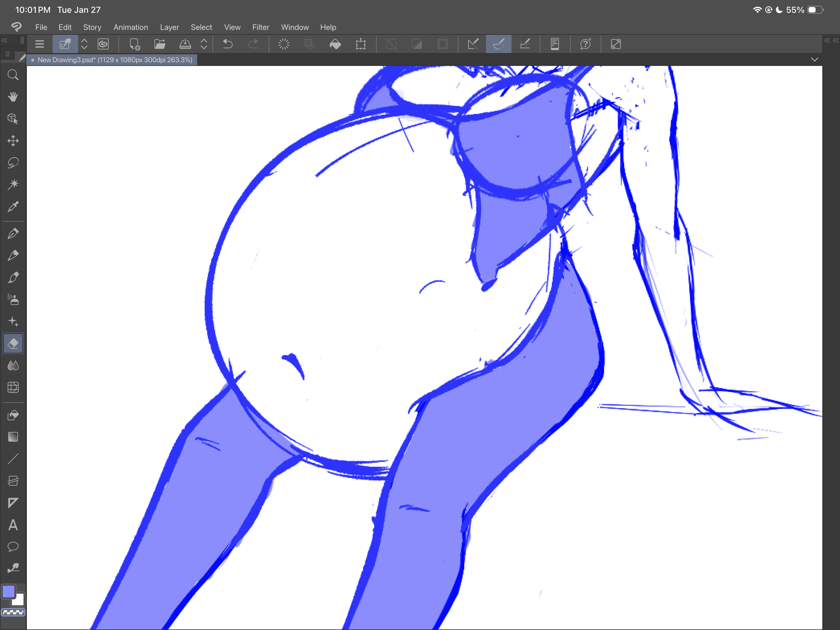
Task: Open the Layer menu
Action: (169, 27)
